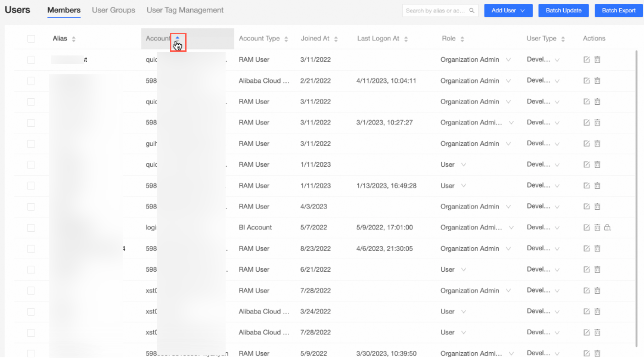
Task: Click the Batch Export button
Action: click(x=618, y=11)
